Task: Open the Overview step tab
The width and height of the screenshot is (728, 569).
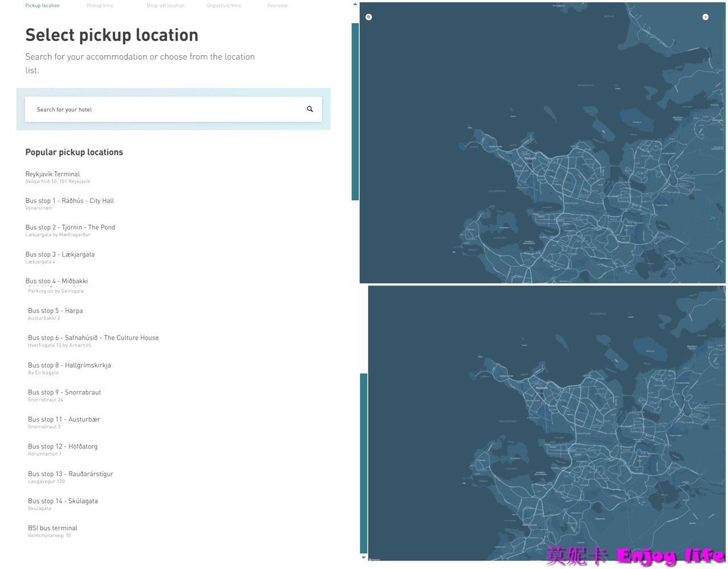Action: (277, 6)
